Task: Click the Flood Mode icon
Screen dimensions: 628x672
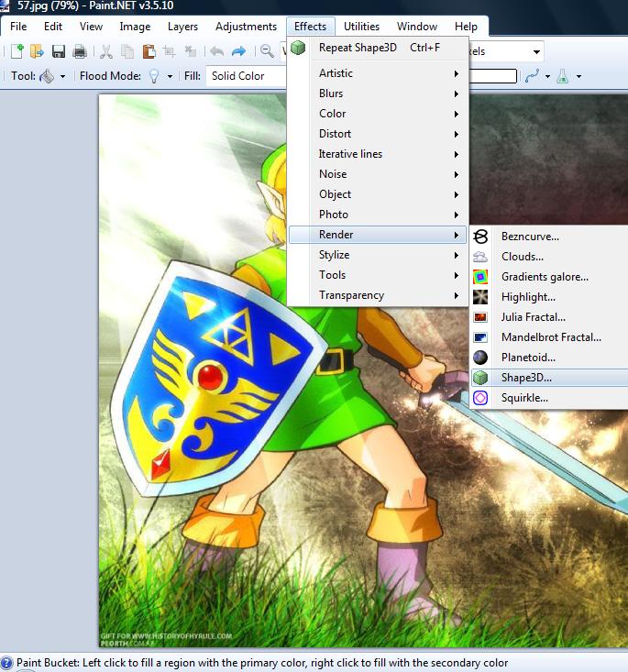Action: [154, 76]
